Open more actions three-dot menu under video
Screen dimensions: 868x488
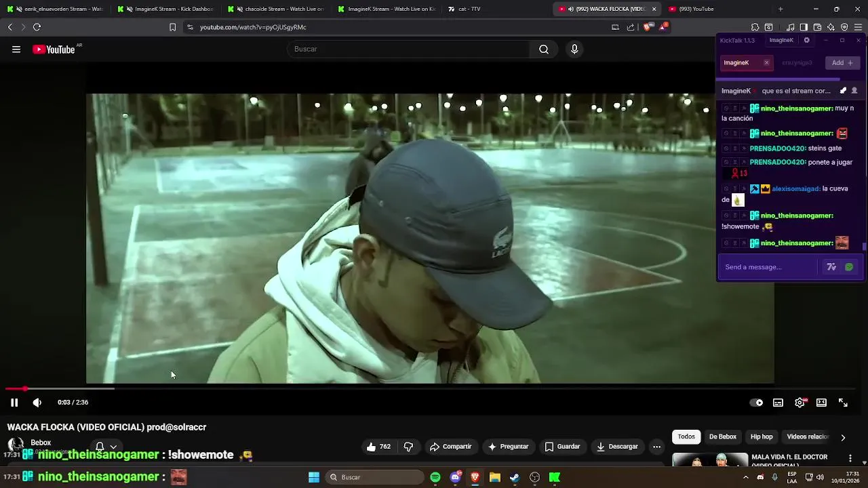pos(656,447)
